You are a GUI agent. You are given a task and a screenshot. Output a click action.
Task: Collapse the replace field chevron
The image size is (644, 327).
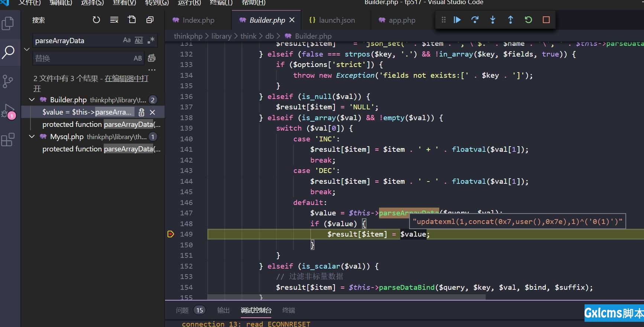[x=27, y=49]
